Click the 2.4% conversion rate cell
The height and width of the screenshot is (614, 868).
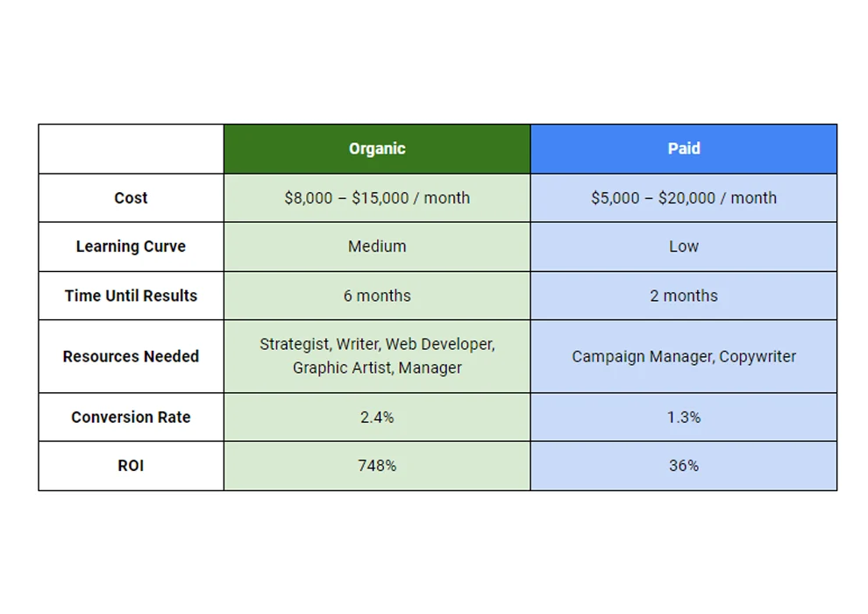pyautogui.click(x=377, y=418)
